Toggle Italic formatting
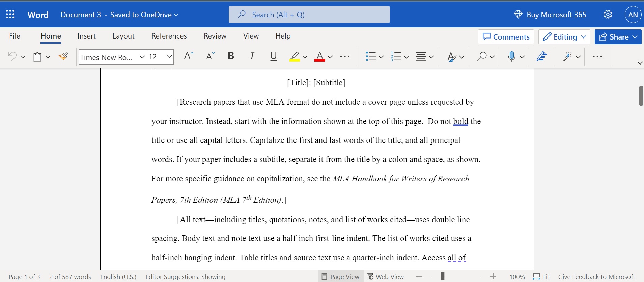Viewport: 644px width, 282px height. click(x=252, y=56)
